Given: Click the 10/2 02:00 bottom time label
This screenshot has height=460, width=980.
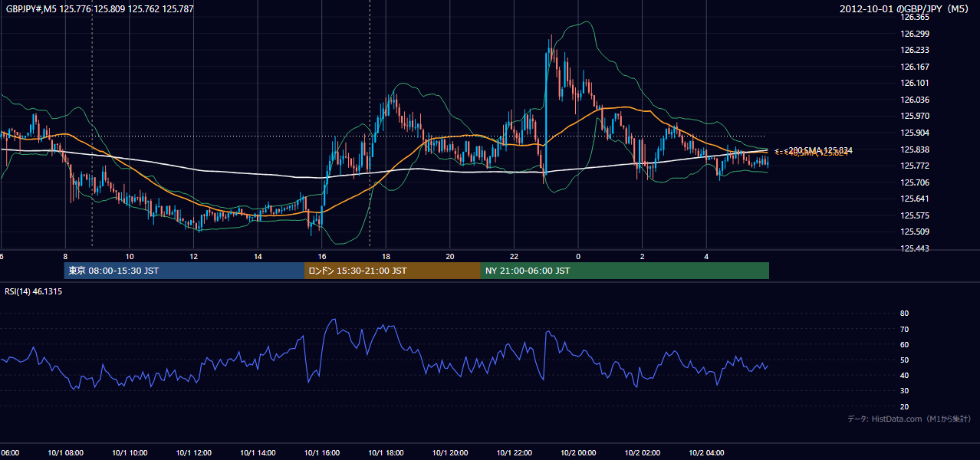Looking at the screenshot, I should click(642, 453).
